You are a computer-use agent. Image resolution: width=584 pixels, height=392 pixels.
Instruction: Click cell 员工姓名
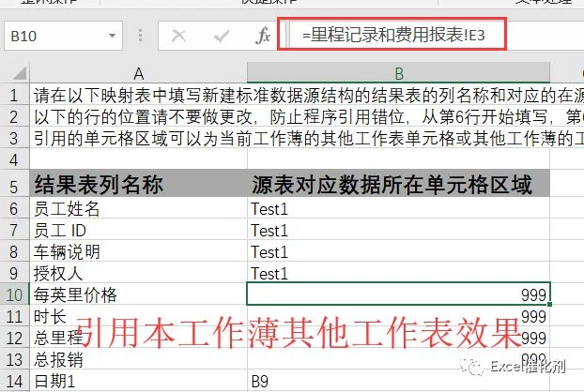(138, 208)
